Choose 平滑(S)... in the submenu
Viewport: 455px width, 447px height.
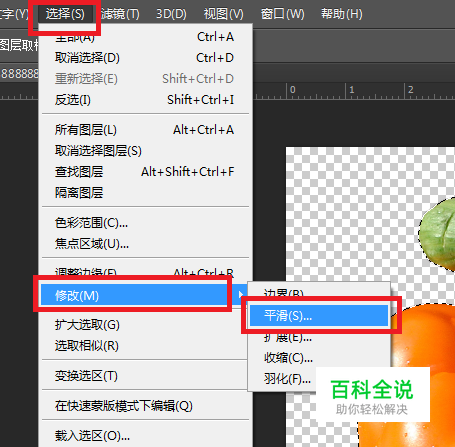(319, 315)
